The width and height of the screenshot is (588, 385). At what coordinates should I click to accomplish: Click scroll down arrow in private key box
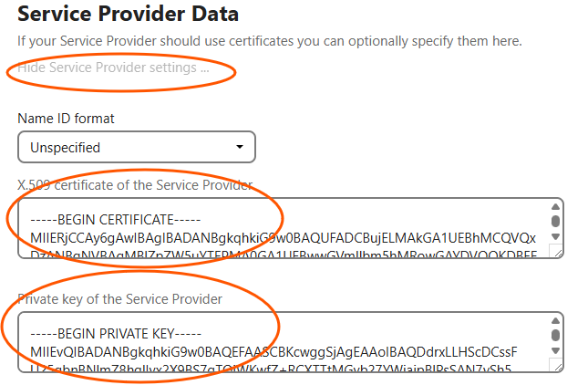coord(555,351)
